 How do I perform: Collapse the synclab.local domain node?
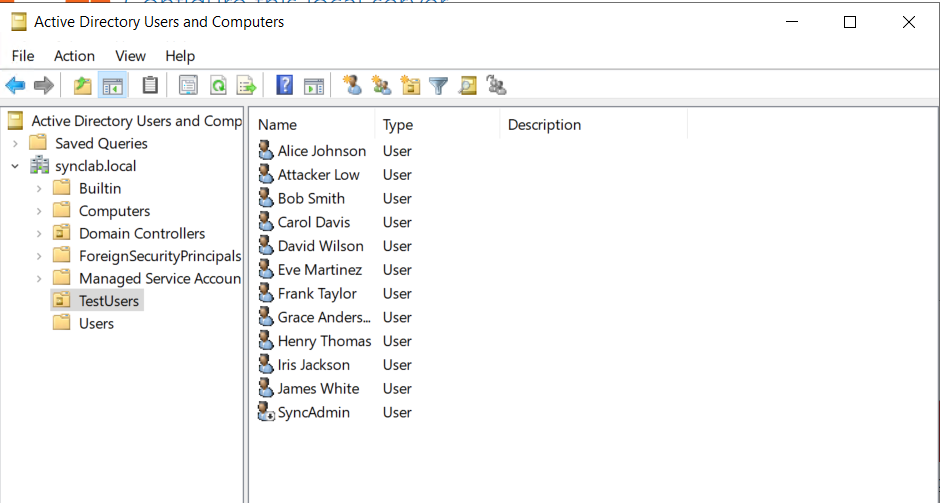point(16,166)
